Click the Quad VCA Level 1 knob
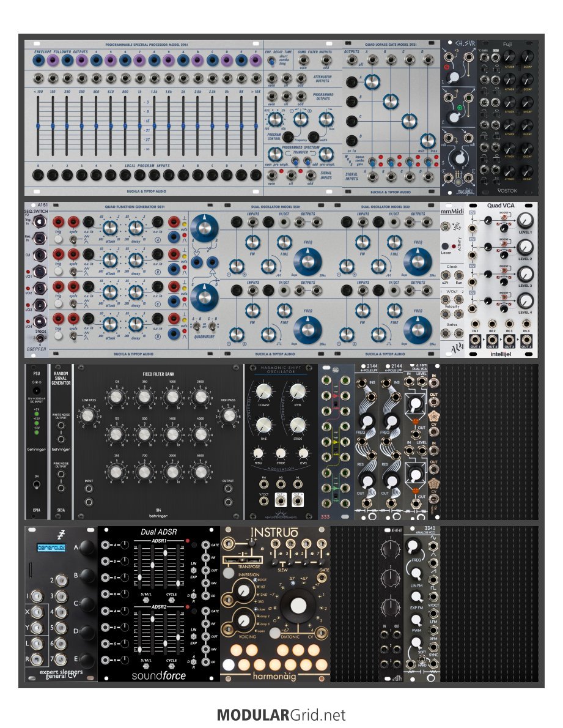The image size is (563, 728). tap(524, 221)
